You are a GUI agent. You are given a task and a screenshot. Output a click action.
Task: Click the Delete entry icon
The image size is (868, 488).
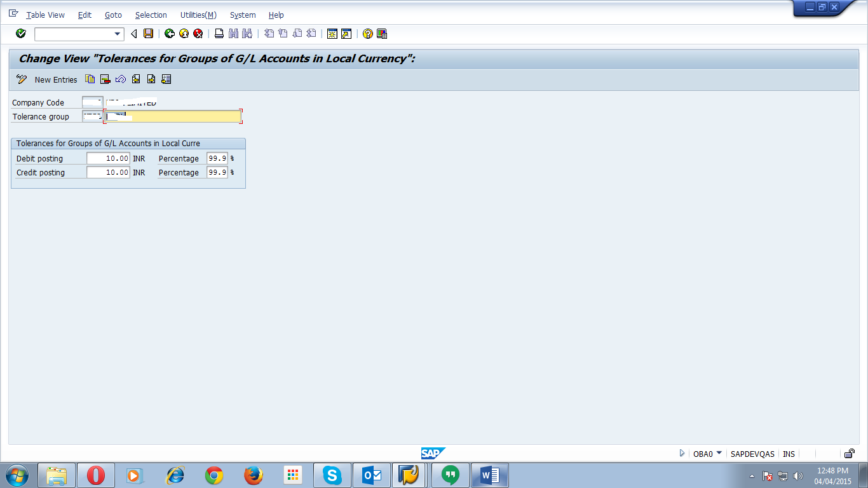click(x=105, y=79)
